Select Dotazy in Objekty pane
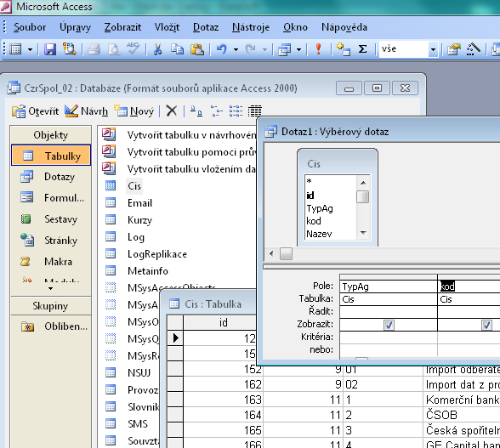Image resolution: width=500 pixels, height=448 pixels. click(x=51, y=177)
